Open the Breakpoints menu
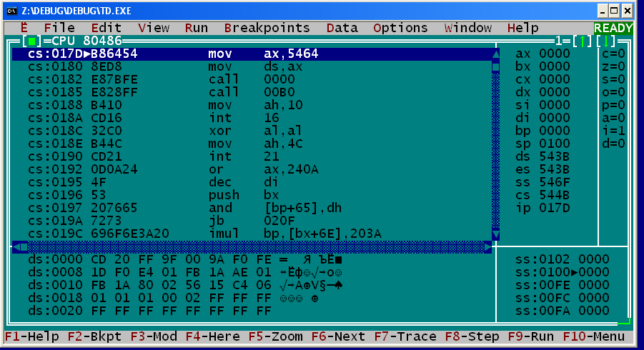644x350 pixels. [267, 28]
